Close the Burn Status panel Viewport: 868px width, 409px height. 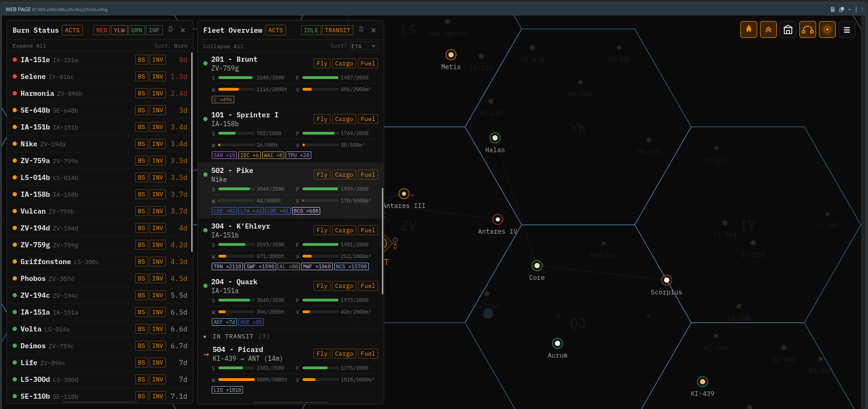(x=183, y=30)
